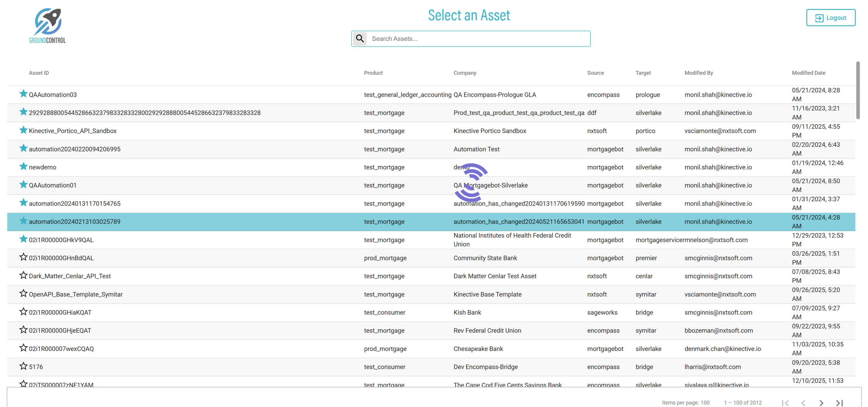Open the Items per page selector
Screen dimensions: 868x407
[x=705, y=402]
